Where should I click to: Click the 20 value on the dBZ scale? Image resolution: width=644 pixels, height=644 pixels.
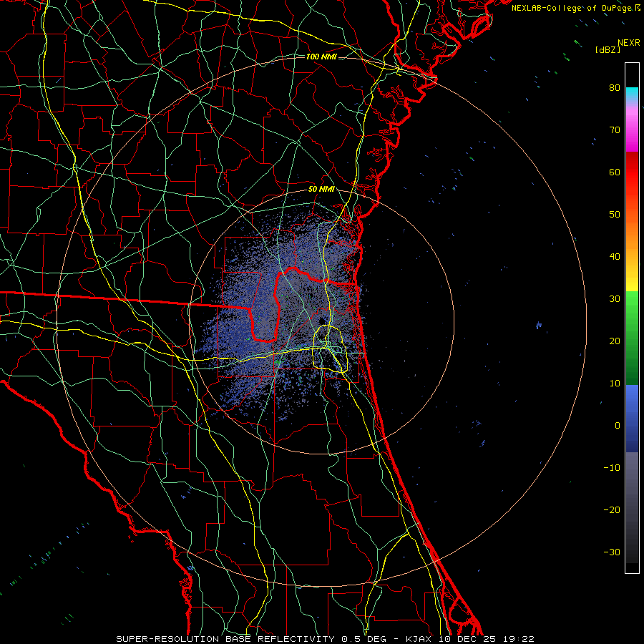[615, 341]
